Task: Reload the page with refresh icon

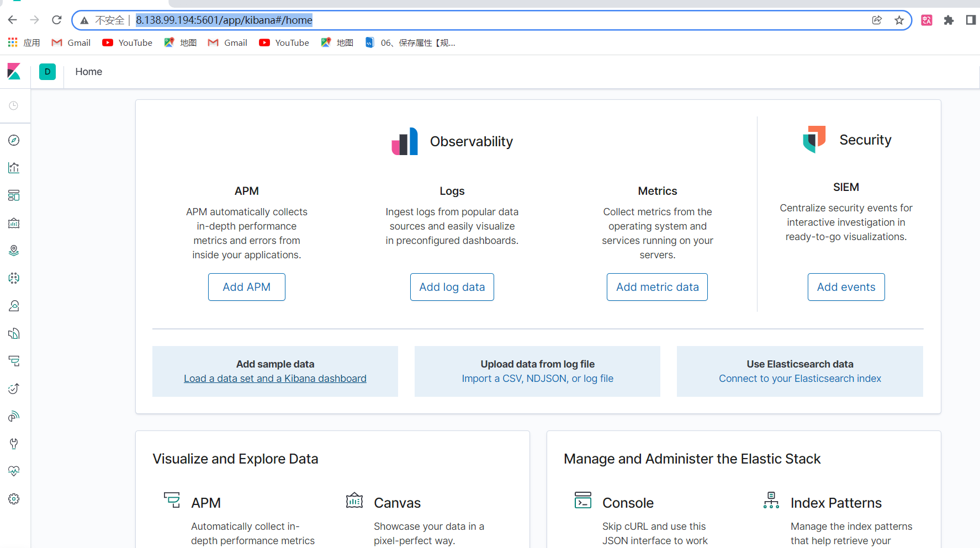Action: [x=57, y=20]
